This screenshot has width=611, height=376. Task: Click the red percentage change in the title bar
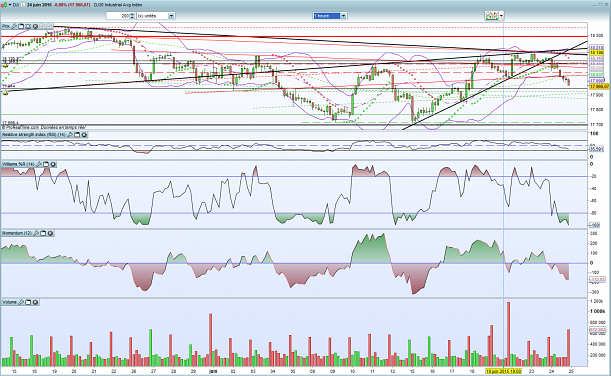click(x=72, y=5)
